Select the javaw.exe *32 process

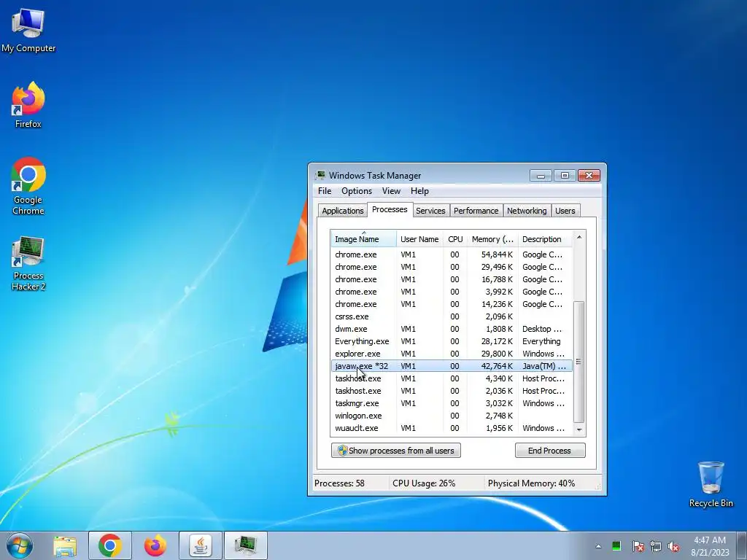(452, 366)
